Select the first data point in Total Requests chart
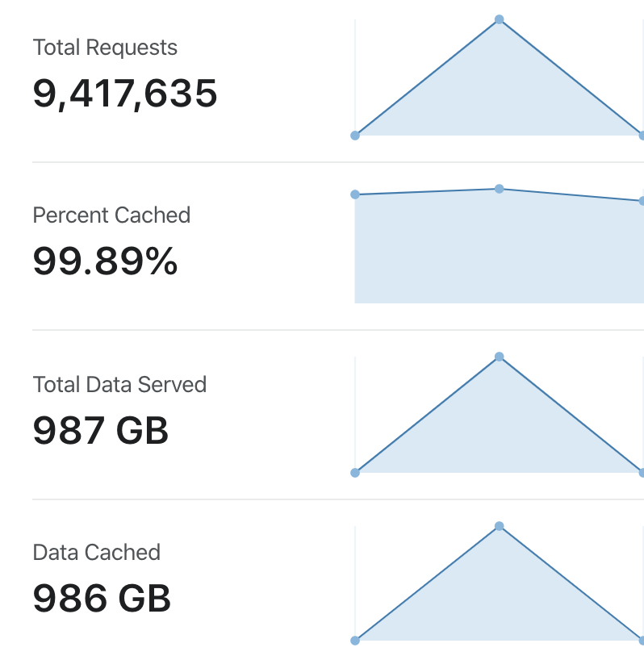The height and width of the screenshot is (660, 644). (x=355, y=136)
